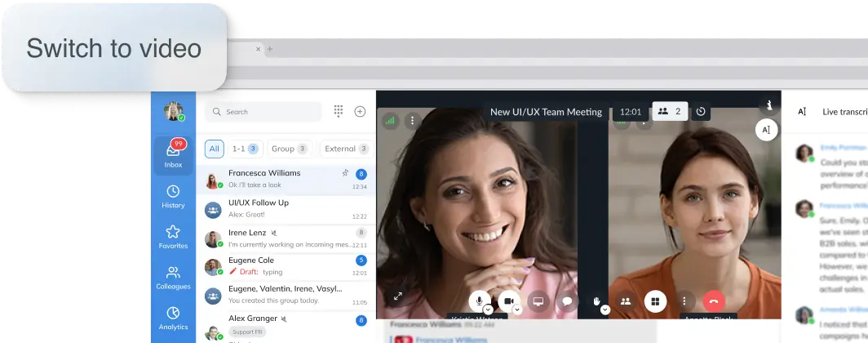Open the in-call chat bubble
This screenshot has height=343, width=868.
[x=567, y=301]
